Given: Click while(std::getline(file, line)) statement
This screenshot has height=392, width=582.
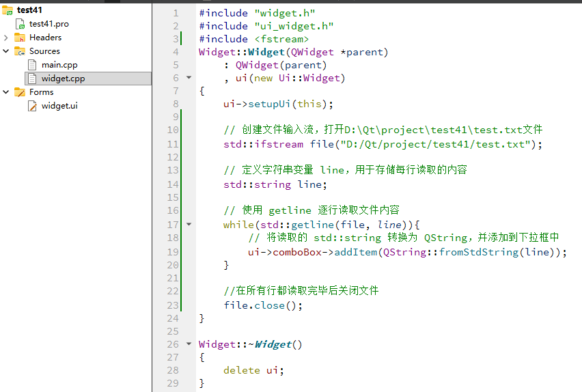Looking at the screenshot, I should 322,225.
